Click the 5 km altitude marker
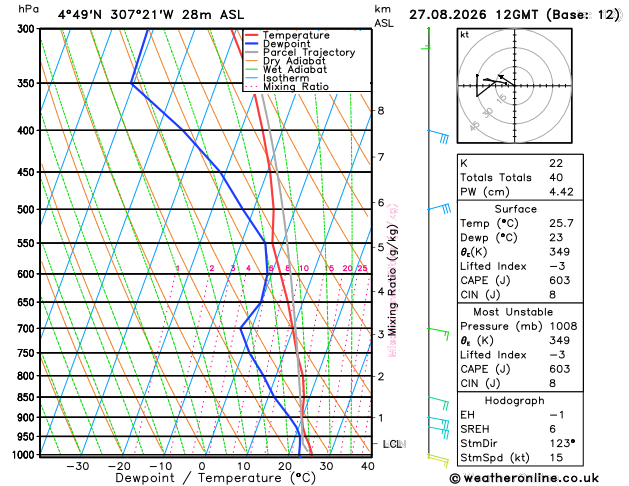This screenshot has width=629, height=486. point(381,247)
